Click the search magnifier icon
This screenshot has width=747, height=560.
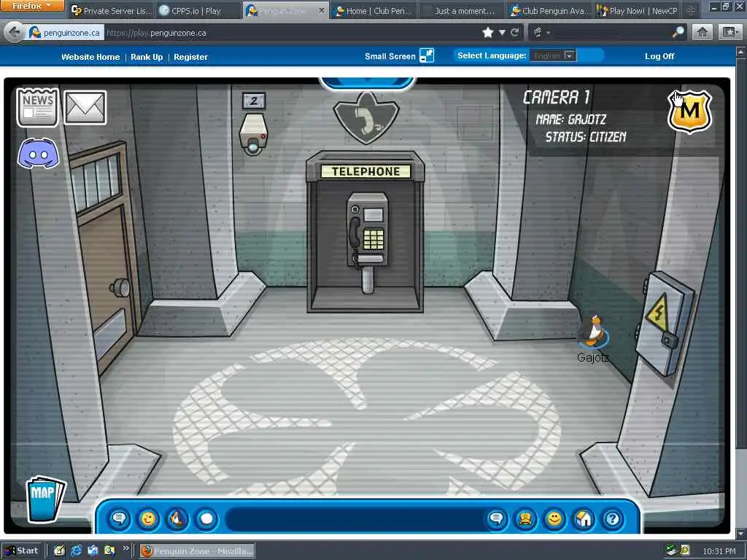[x=678, y=32]
